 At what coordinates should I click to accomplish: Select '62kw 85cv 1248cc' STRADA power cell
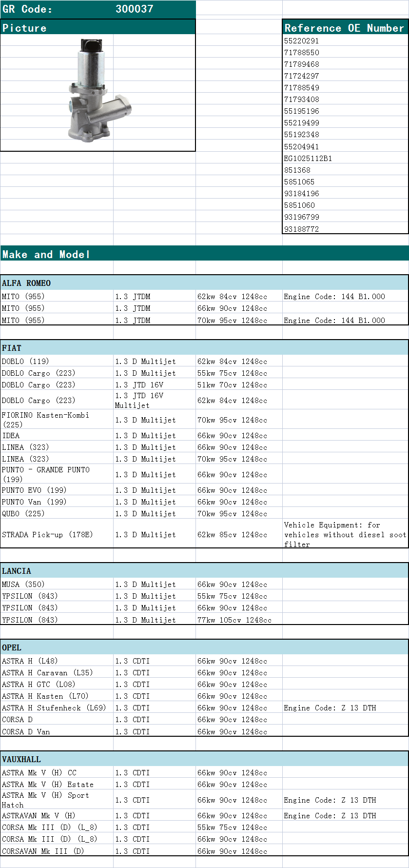tap(239, 534)
